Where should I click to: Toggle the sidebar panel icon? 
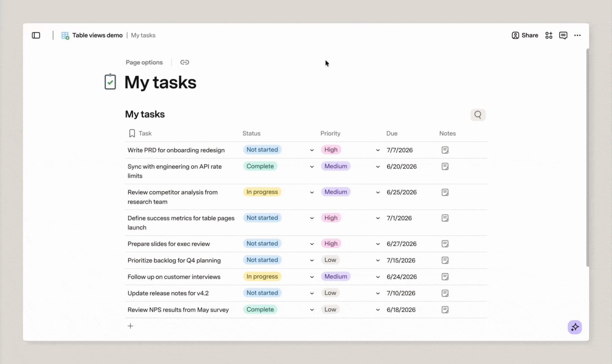[x=36, y=35]
